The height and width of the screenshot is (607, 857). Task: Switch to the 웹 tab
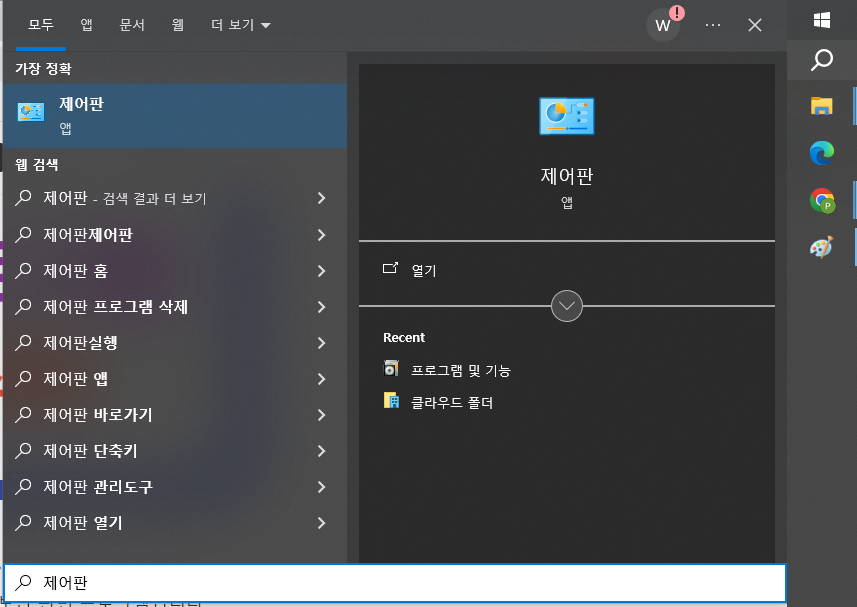[178, 24]
